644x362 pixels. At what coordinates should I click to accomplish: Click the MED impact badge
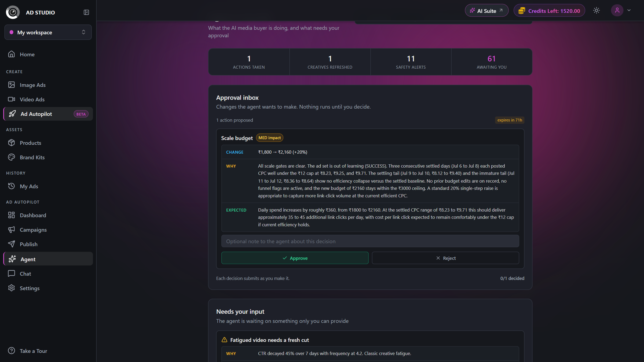coord(269,138)
